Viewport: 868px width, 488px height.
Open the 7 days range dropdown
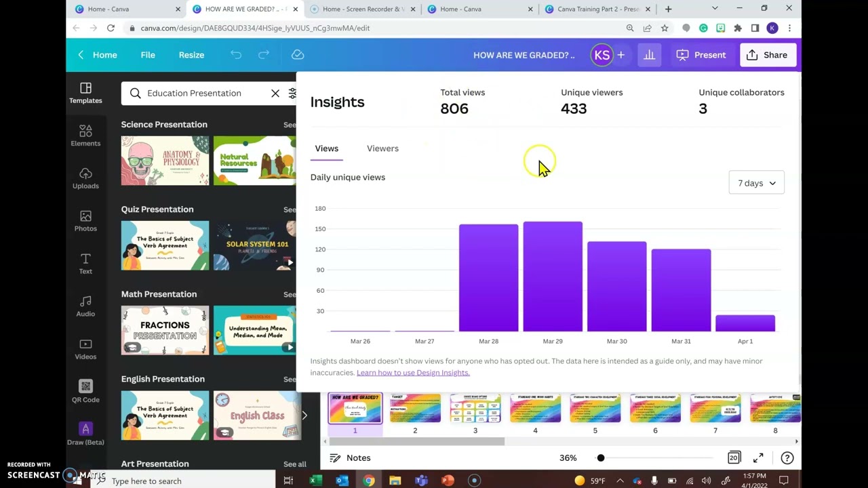pos(756,183)
